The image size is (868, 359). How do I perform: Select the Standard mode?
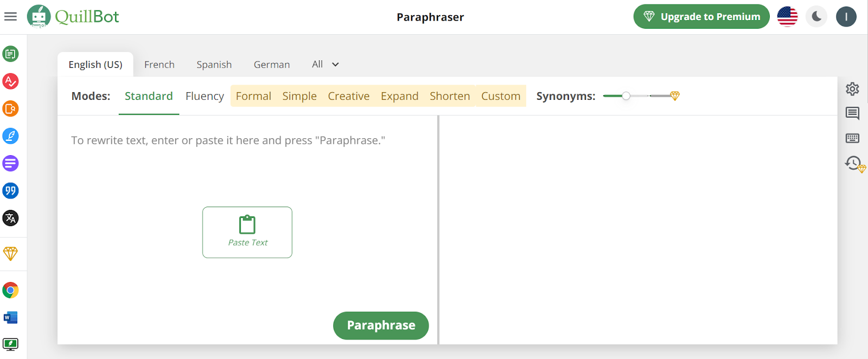tap(149, 96)
